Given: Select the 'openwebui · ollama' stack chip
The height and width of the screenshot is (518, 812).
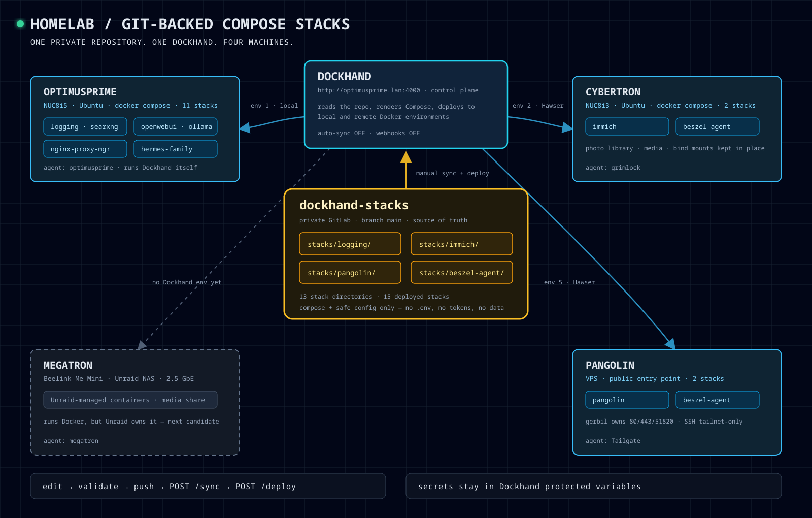Looking at the screenshot, I should [176, 126].
